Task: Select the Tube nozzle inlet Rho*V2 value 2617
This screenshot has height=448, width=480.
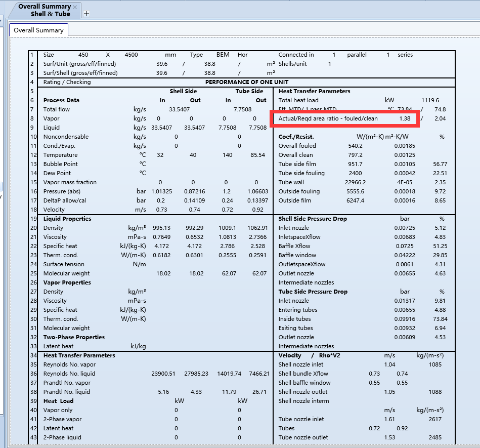Action: [435, 419]
